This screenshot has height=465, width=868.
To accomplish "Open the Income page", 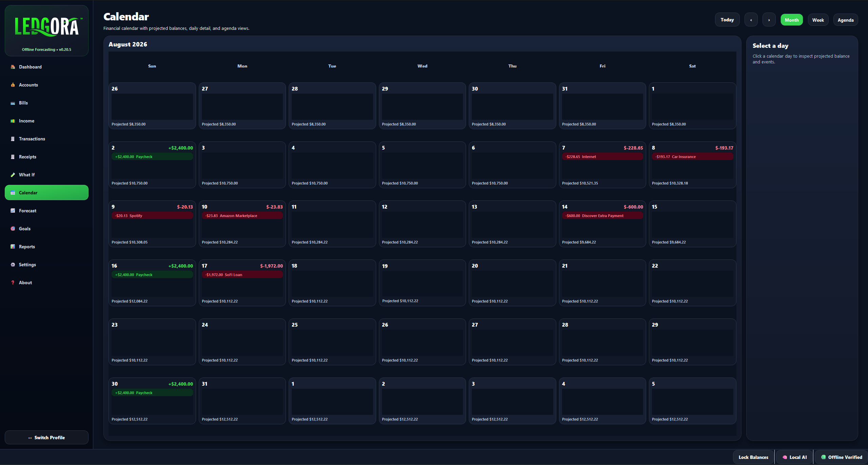I will (x=47, y=121).
